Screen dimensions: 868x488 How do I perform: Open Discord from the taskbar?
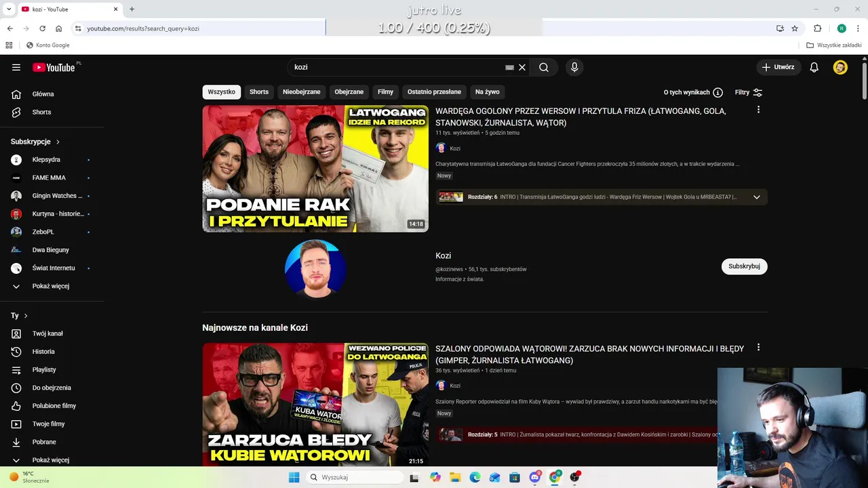535,477
